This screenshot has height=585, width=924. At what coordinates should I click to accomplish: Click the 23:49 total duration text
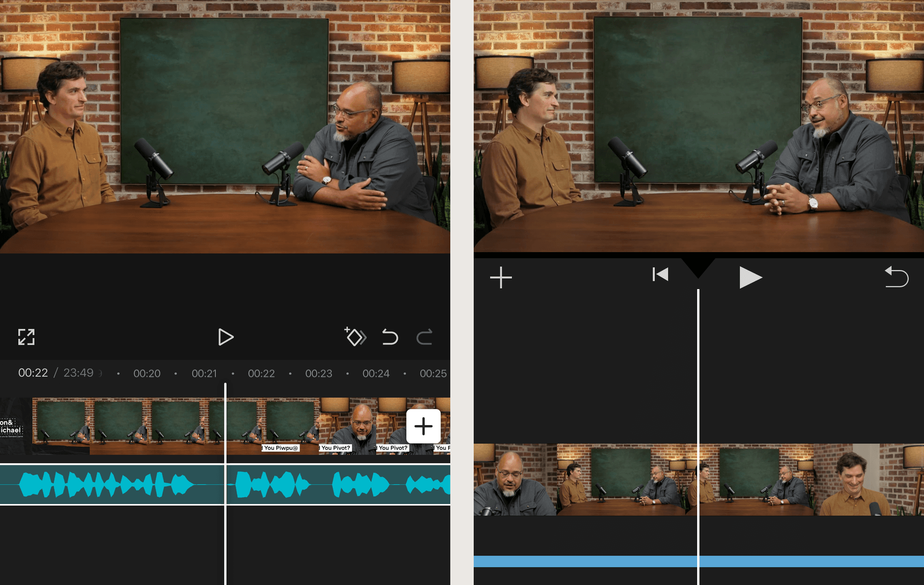tap(78, 373)
